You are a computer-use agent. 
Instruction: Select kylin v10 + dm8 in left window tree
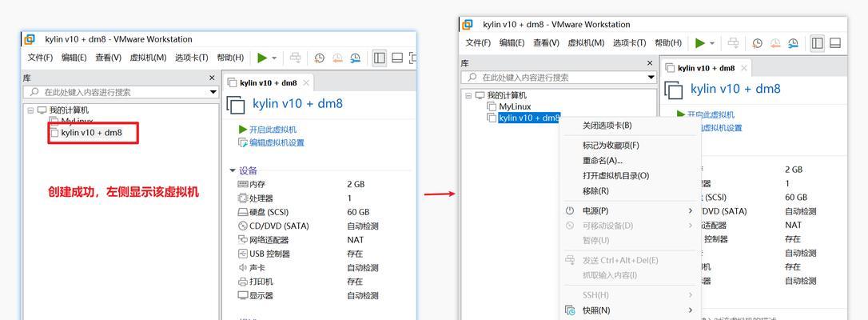click(91, 133)
